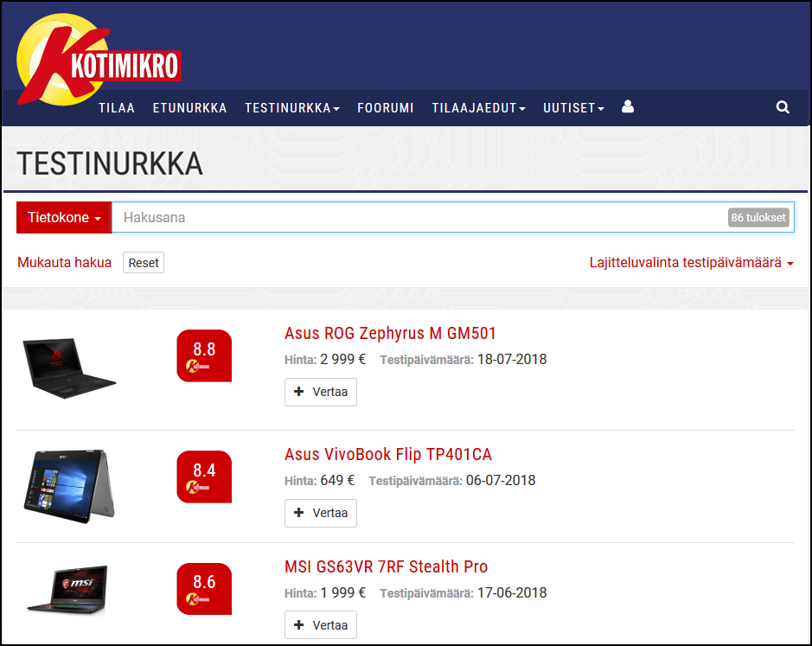Expand the TILAAJAEDUT navigation dropdown

pyautogui.click(x=477, y=107)
